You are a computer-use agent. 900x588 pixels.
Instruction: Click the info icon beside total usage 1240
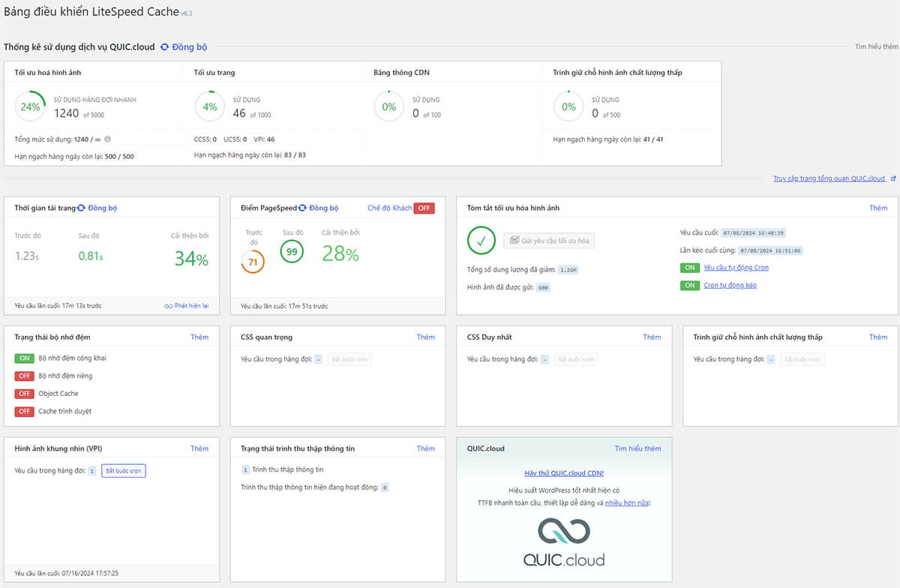click(x=107, y=139)
